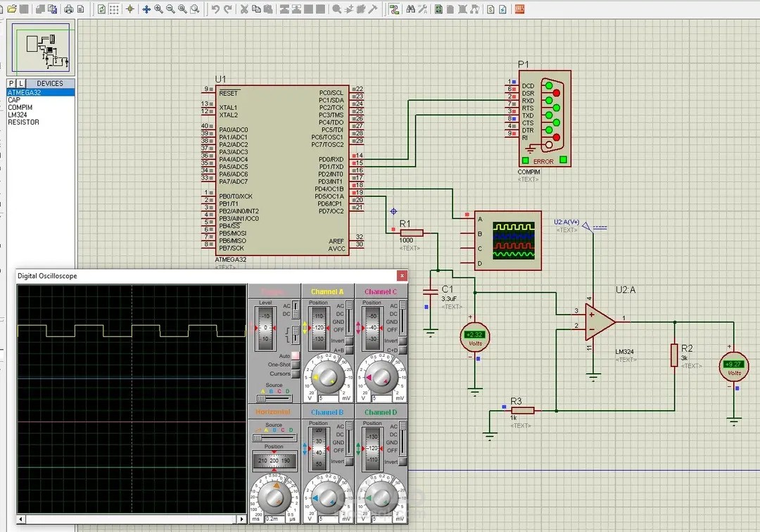Open the Design Explorer icon
This screenshot has height=532, width=760.
pos(438,9)
